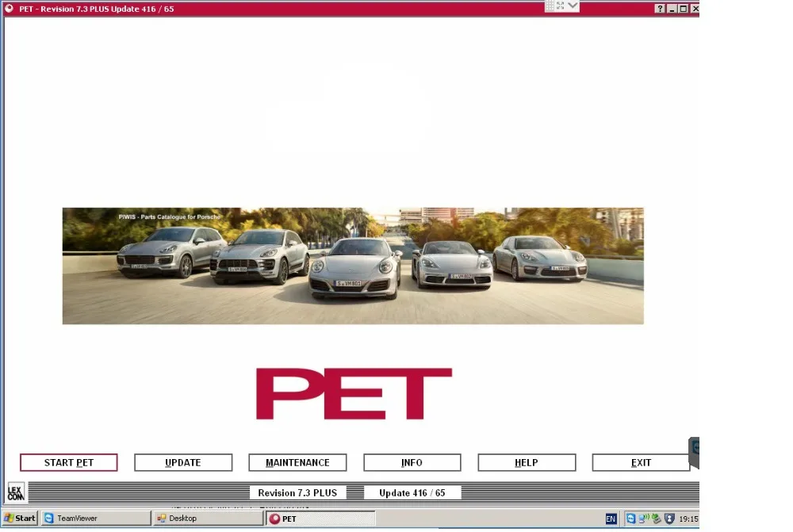
Task: Click the security shield tray icon
Action: click(669, 519)
